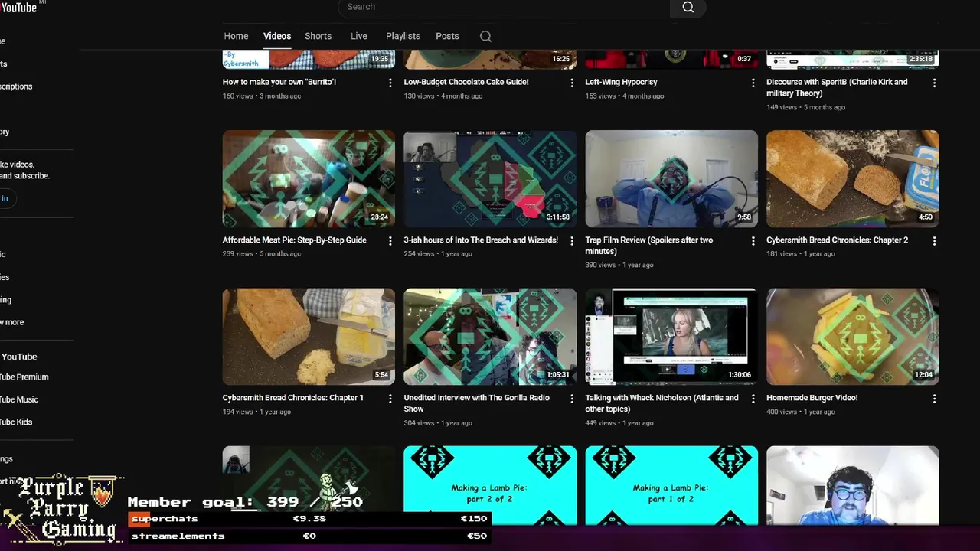Select the Videos tab
Image resolution: width=980 pixels, height=551 pixels.
pos(277,36)
